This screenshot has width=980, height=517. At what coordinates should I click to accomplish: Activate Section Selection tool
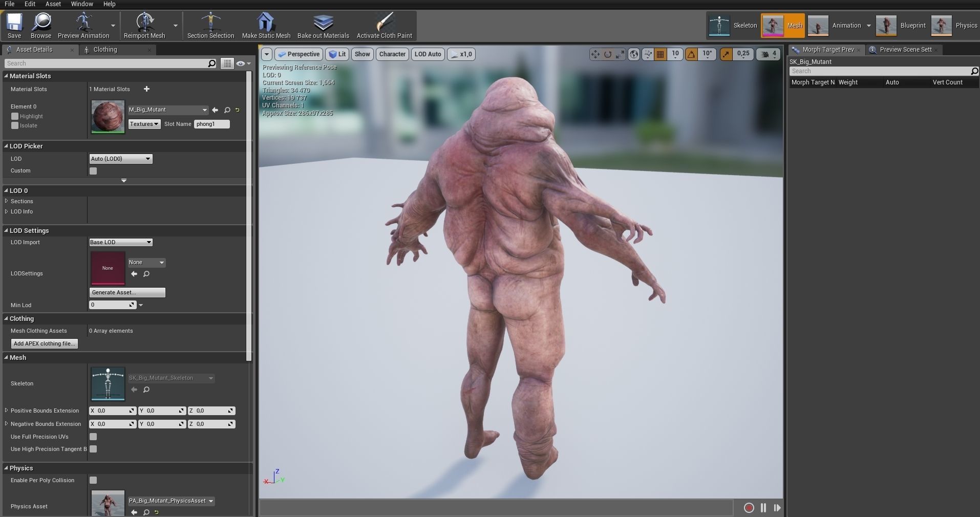210,26
